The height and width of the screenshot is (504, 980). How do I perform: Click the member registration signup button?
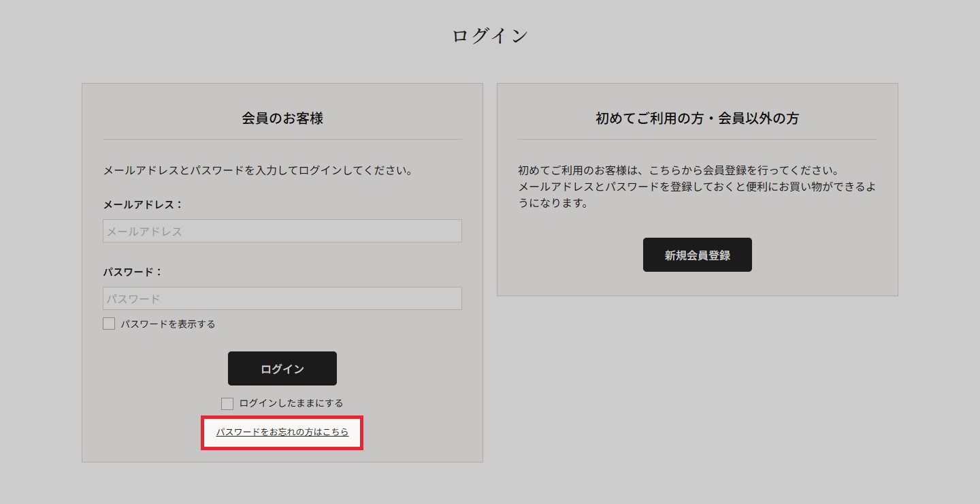click(x=697, y=254)
